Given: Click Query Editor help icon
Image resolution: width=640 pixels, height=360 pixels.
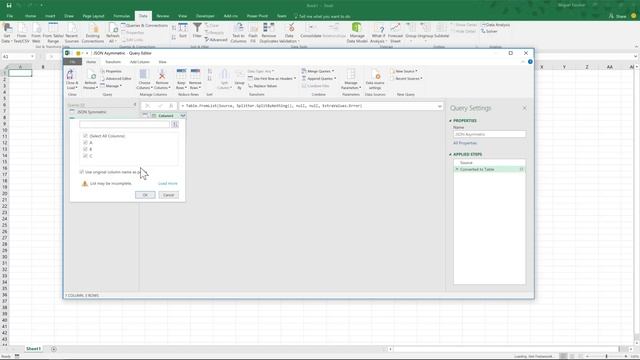Looking at the screenshot, I should (x=530, y=62).
